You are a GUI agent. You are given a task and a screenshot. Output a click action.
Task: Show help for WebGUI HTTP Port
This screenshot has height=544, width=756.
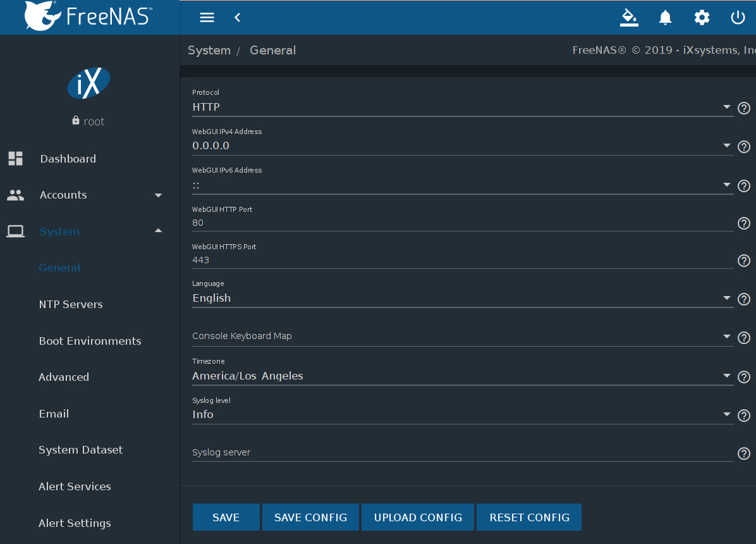[x=744, y=223]
